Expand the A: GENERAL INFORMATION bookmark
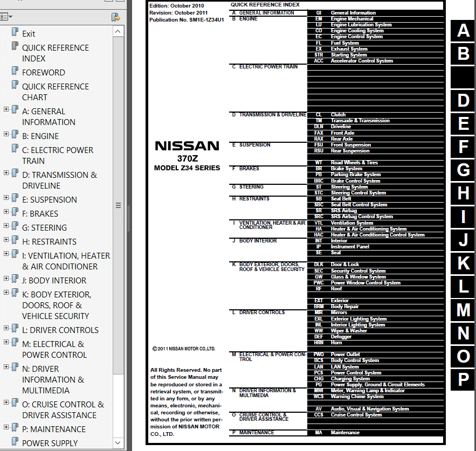476x451 pixels. [6, 109]
